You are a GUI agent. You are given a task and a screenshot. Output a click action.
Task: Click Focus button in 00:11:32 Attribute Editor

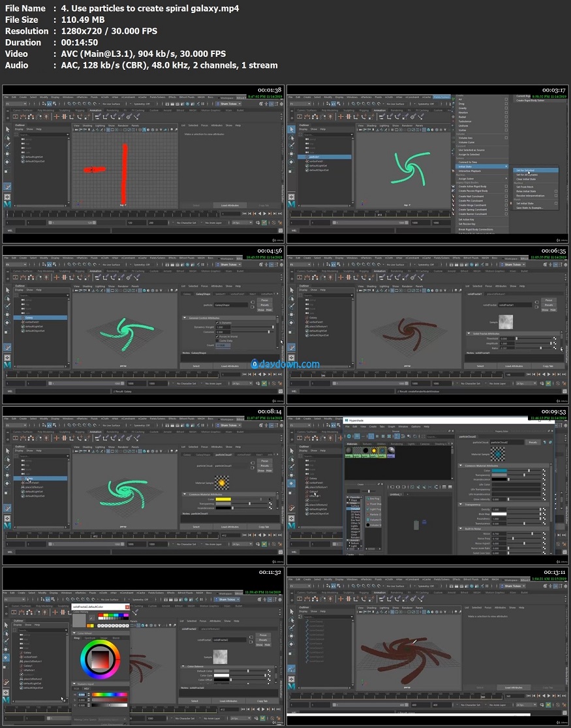coord(263,635)
